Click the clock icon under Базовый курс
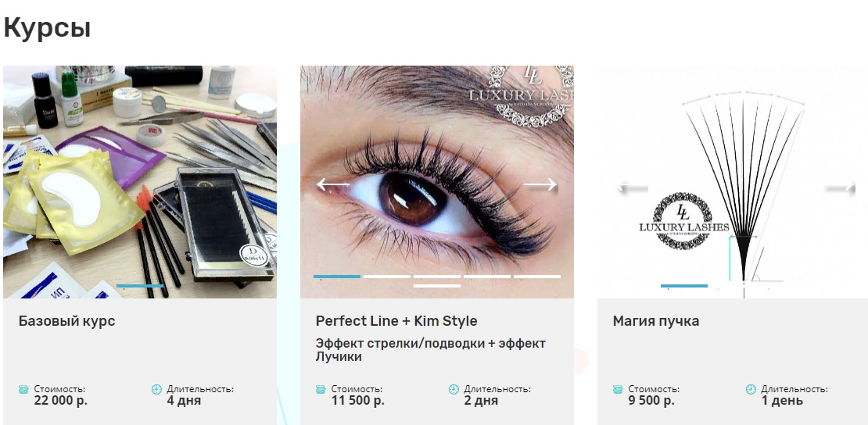 tap(156, 389)
